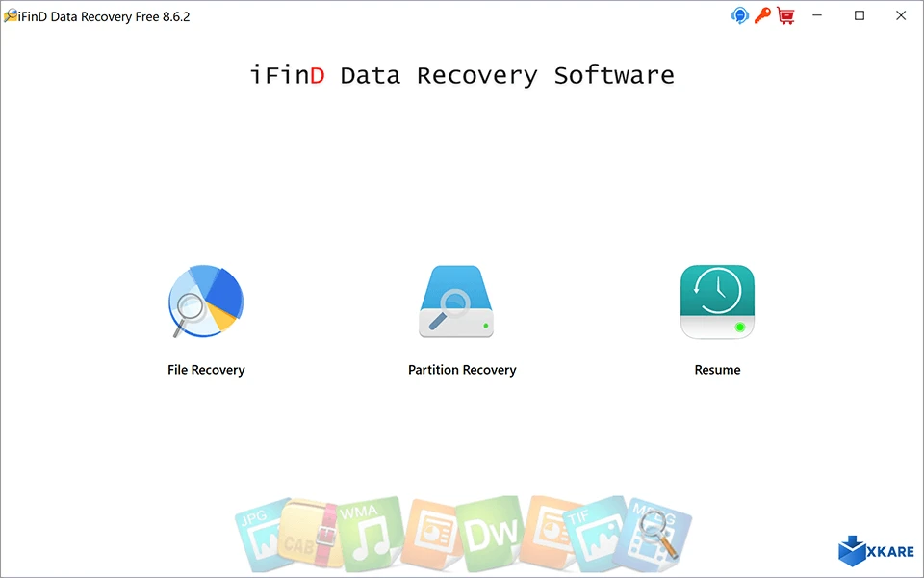Select the File Recovery label
924x578 pixels.
pos(206,370)
